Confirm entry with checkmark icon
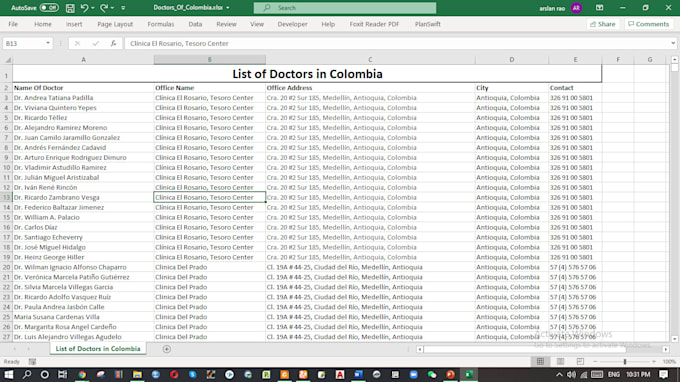The image size is (680, 382). [95, 43]
